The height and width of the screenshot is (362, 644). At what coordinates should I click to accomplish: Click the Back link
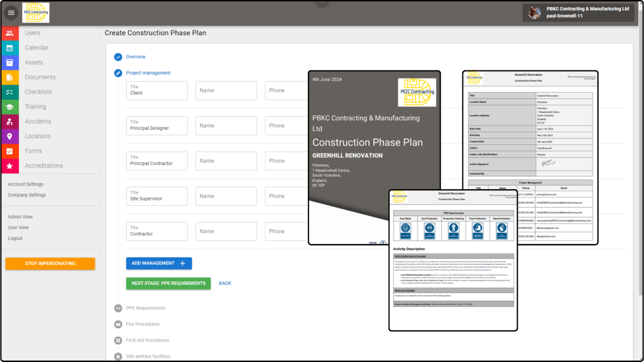tap(225, 283)
